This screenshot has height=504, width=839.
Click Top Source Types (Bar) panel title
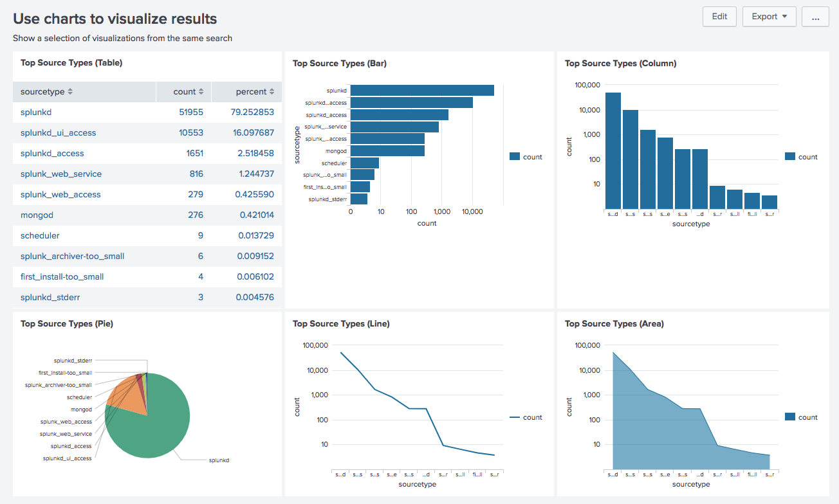(x=340, y=64)
